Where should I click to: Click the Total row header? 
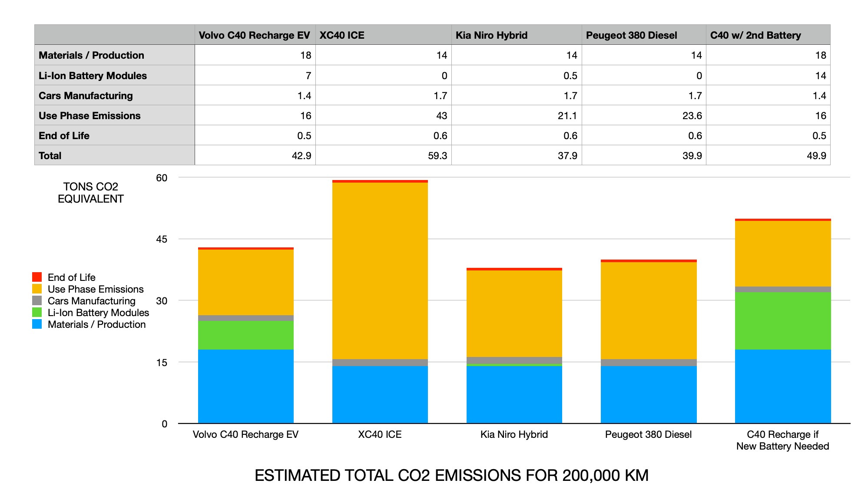pyautogui.click(x=115, y=155)
